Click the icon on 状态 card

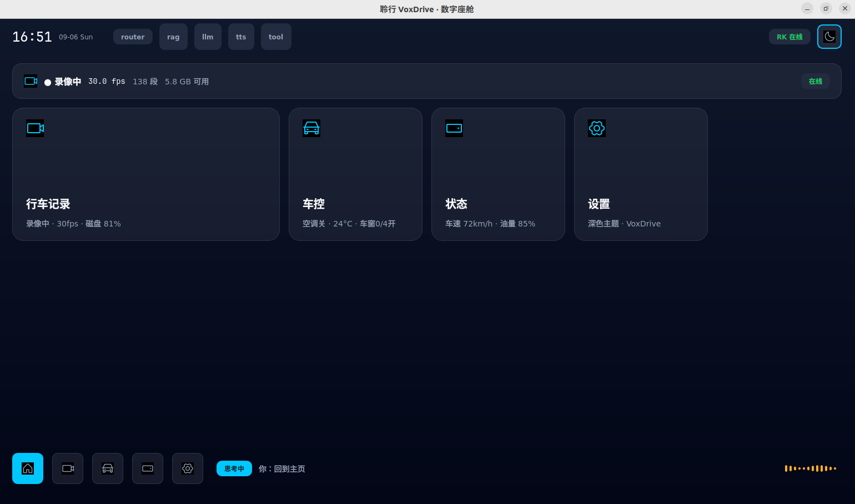pyautogui.click(x=454, y=128)
